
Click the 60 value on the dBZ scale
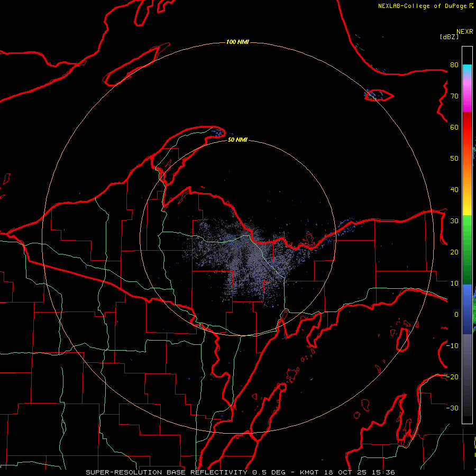[x=454, y=127]
